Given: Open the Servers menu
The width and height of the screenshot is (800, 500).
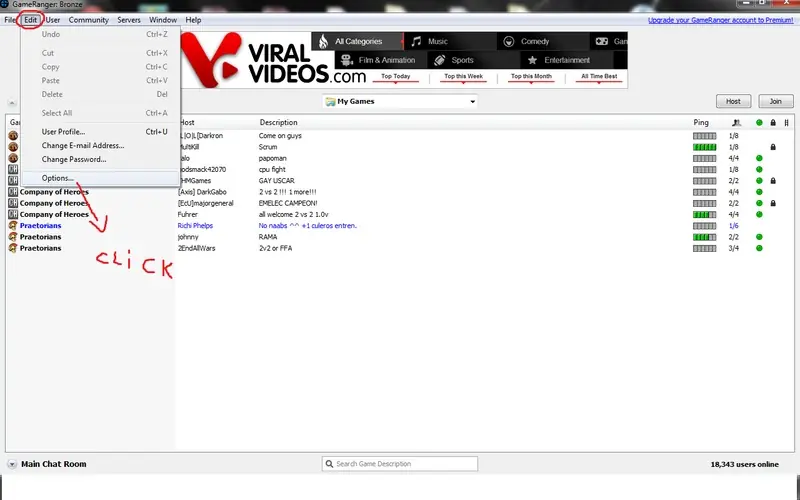Looking at the screenshot, I should click(129, 20).
